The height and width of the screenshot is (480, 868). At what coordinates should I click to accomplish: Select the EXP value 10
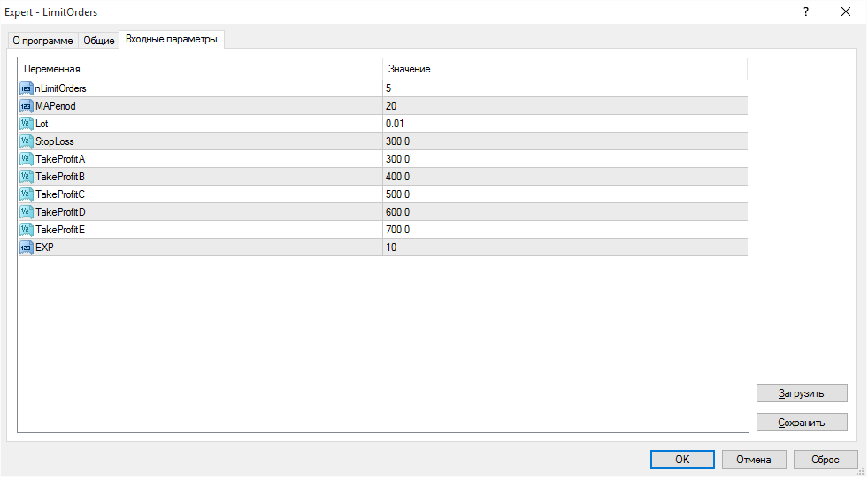(391, 248)
